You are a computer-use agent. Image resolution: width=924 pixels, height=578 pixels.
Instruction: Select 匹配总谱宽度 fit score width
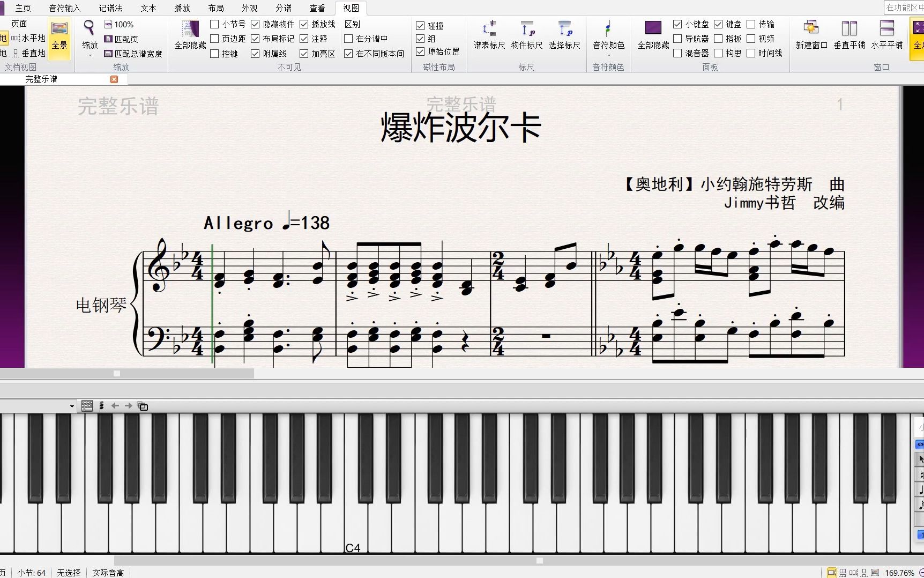133,54
